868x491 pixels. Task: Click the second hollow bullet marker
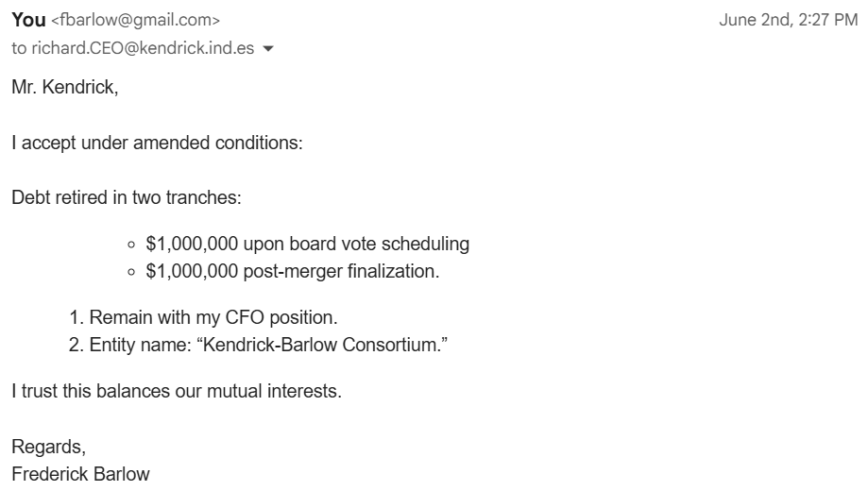click(x=131, y=272)
